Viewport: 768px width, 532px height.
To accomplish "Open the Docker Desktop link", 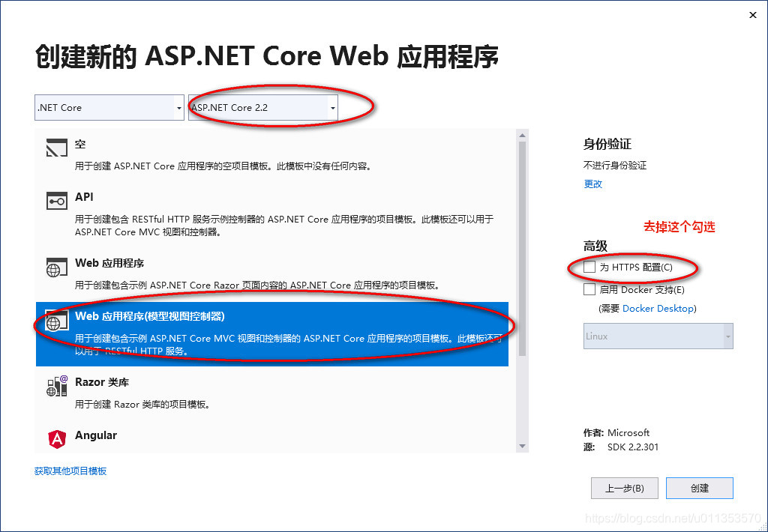I will point(658,308).
